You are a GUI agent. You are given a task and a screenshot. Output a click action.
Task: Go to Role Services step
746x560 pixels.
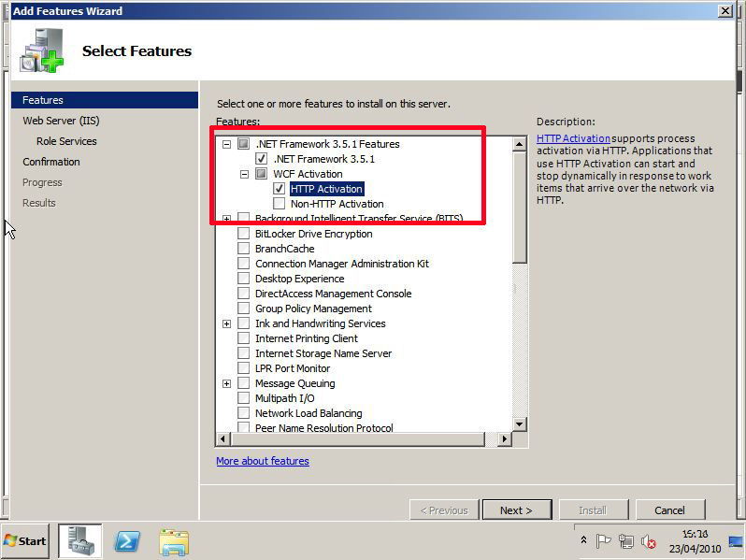pos(66,141)
